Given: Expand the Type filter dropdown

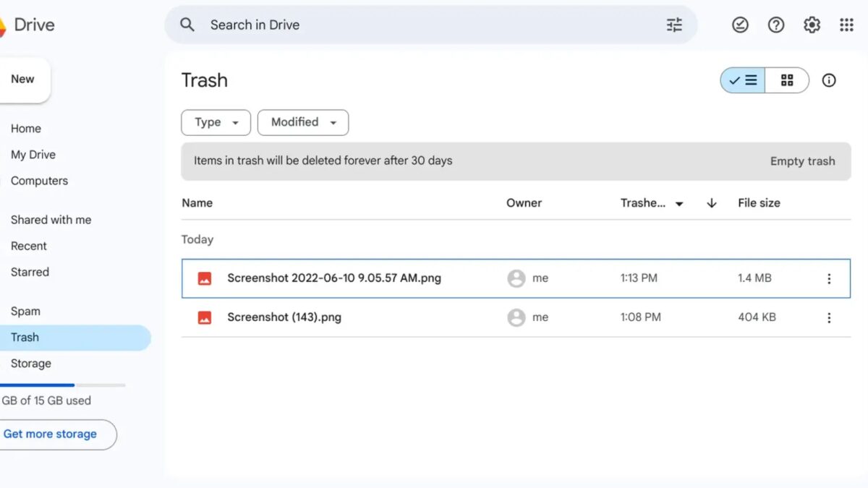Looking at the screenshot, I should coord(216,122).
